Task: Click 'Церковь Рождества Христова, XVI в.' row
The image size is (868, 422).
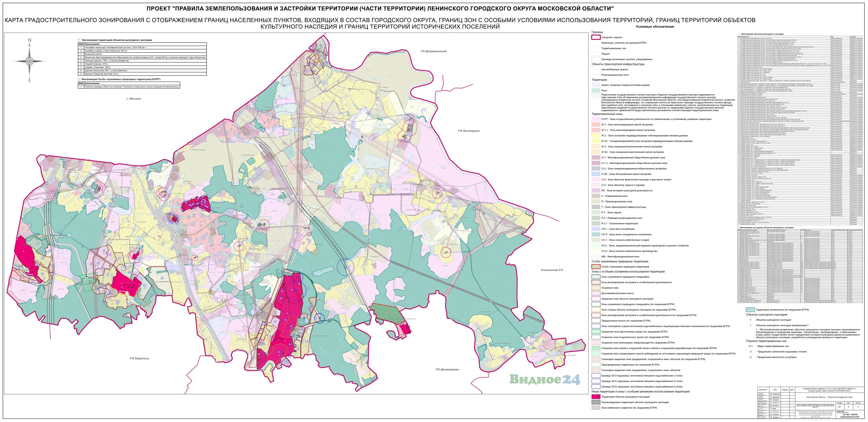Action: pos(142,74)
